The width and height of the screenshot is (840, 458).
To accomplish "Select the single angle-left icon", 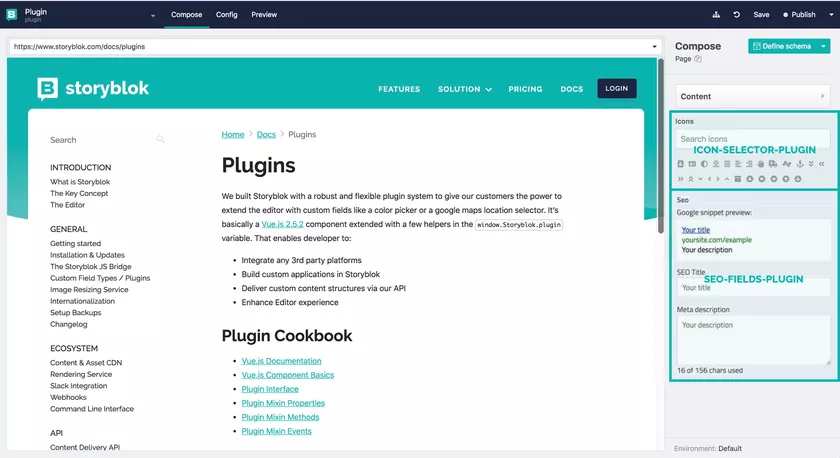I will 710,179.
